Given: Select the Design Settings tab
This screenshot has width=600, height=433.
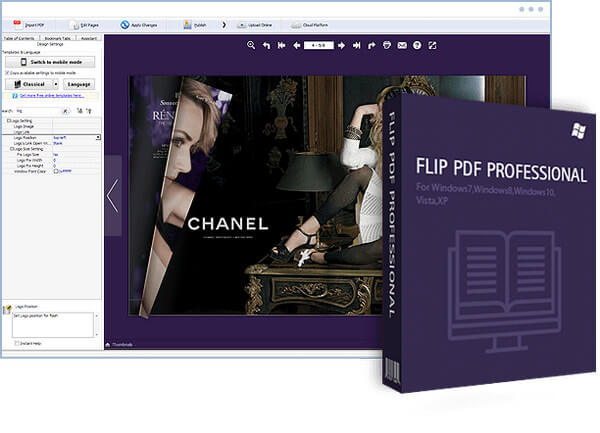Looking at the screenshot, I should pos(50,44).
